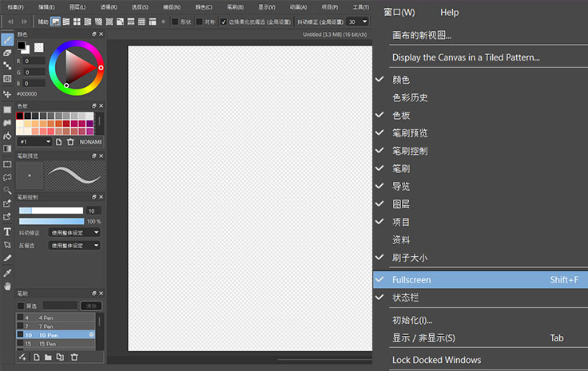
Task: Toggle the 形状 shape checkbox
Action: [175, 22]
